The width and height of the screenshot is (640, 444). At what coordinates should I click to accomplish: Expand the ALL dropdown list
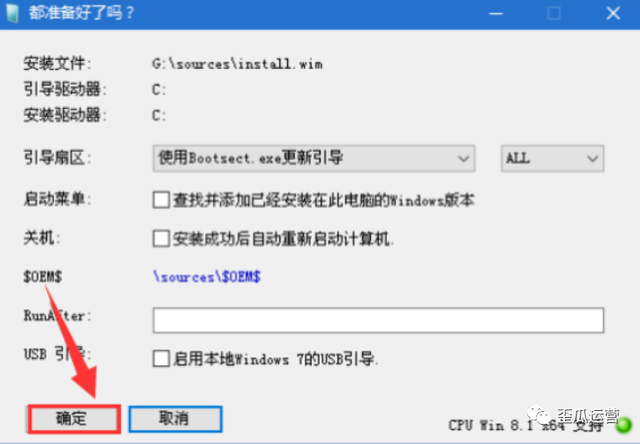point(552,158)
